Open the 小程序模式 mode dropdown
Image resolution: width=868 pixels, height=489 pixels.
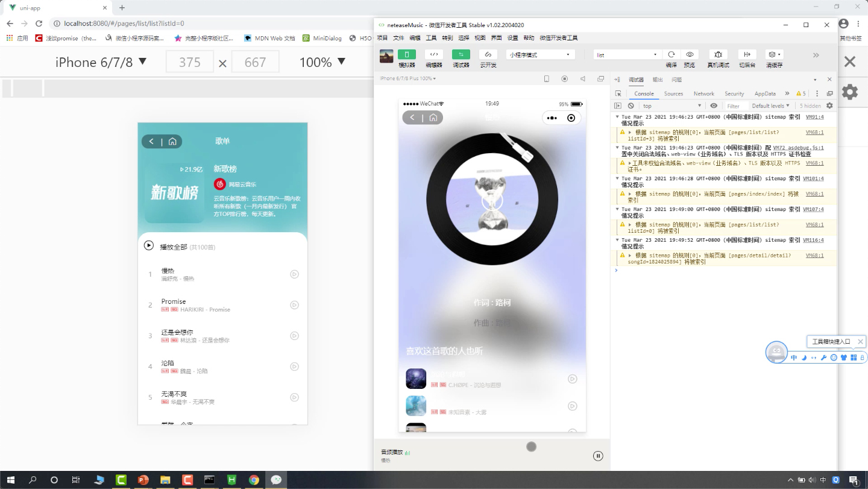[x=540, y=55]
